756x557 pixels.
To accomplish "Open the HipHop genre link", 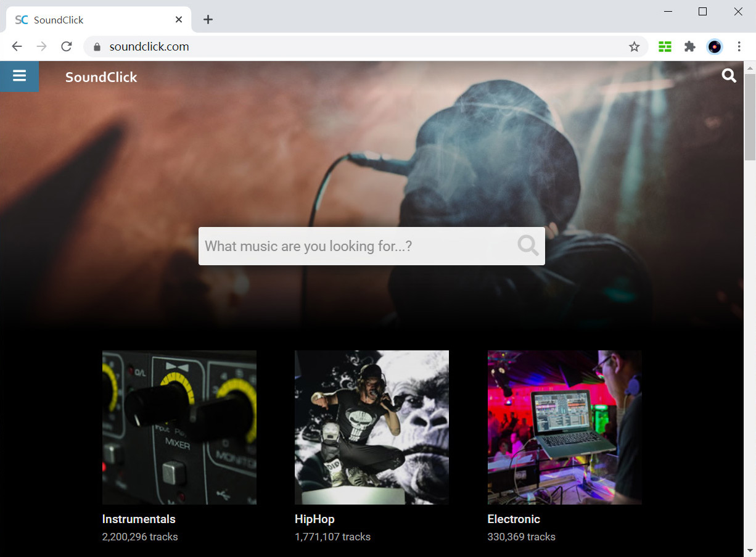I will tap(314, 519).
